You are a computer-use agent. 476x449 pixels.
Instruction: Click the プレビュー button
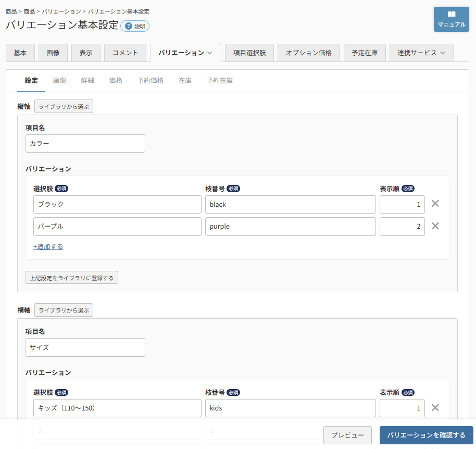[347, 435]
